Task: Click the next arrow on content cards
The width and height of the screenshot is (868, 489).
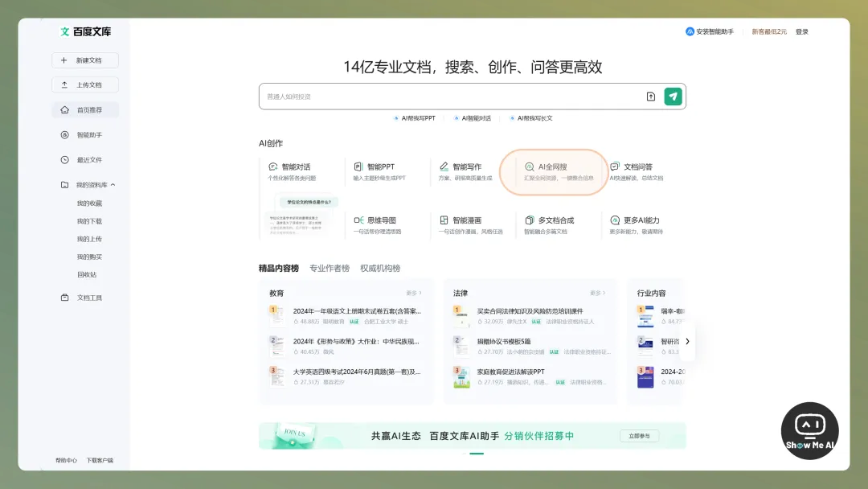Action: pos(687,342)
